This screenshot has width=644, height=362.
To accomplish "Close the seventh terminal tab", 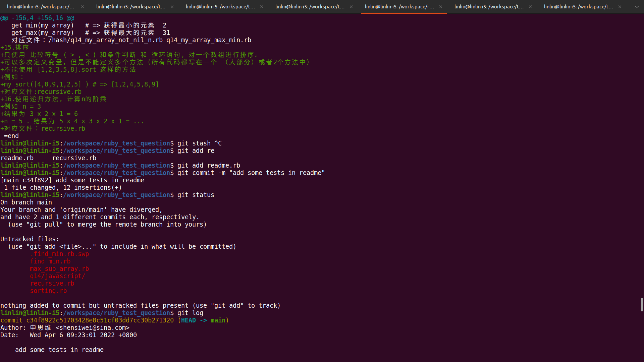I will 620,7.
